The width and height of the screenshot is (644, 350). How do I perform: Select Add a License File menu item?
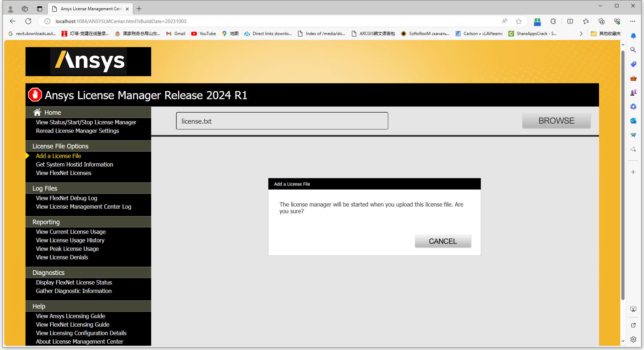pos(58,156)
